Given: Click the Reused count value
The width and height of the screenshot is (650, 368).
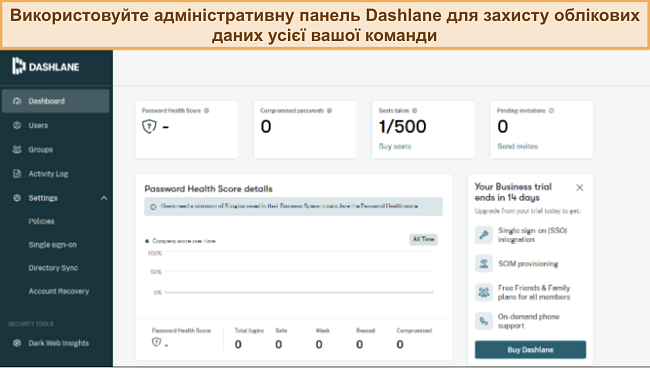Looking at the screenshot, I should click(359, 344).
